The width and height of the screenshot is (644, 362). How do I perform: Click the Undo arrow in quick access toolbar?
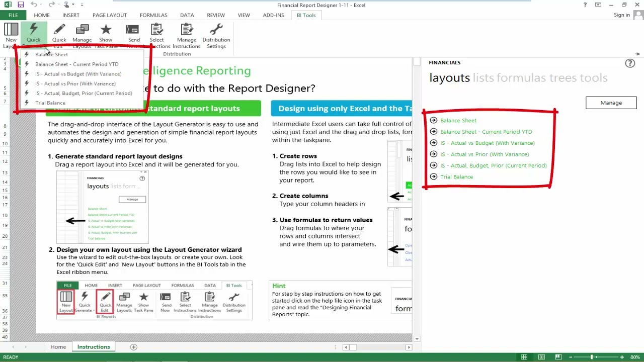point(34,5)
